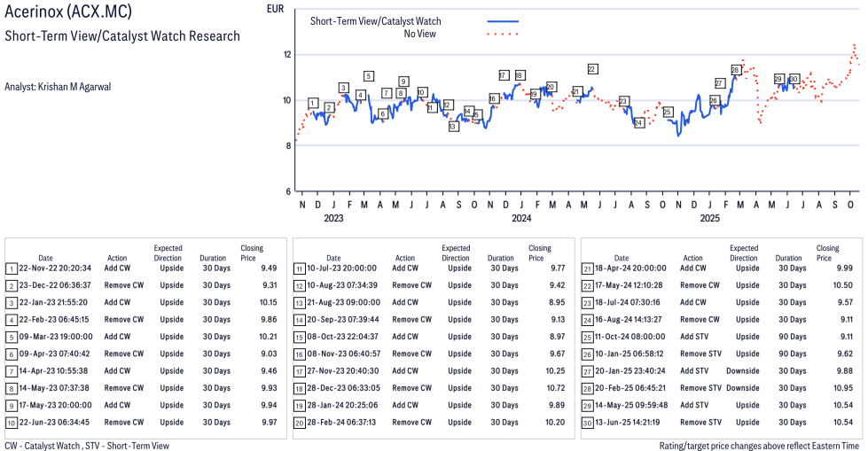868x451 pixels.
Task: Click the 2024 year label on the axis
Action: [520, 218]
